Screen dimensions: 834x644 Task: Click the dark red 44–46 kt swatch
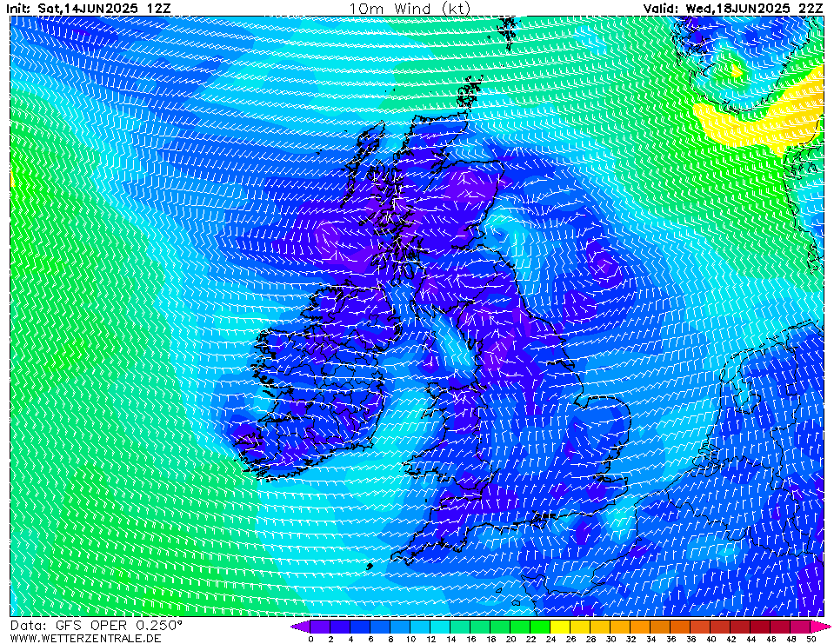click(761, 627)
